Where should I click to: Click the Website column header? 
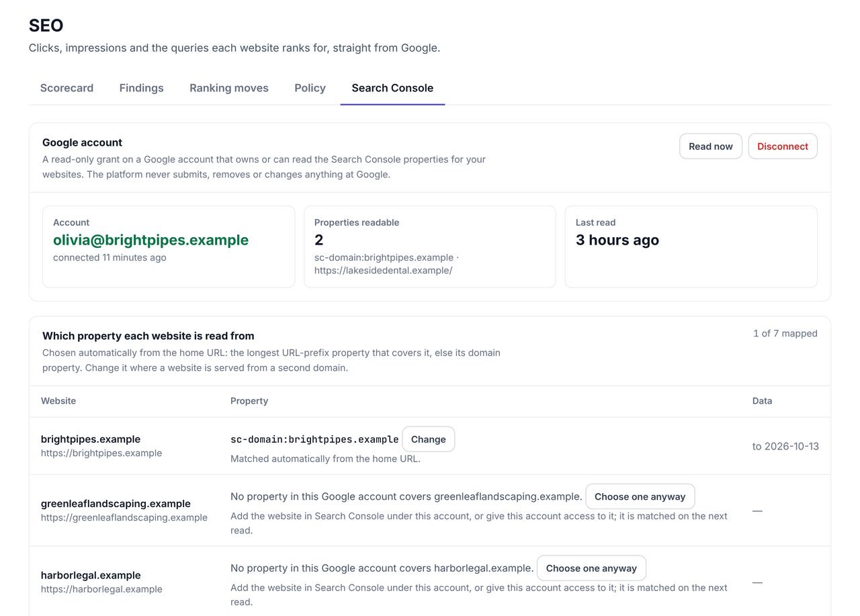tap(58, 401)
